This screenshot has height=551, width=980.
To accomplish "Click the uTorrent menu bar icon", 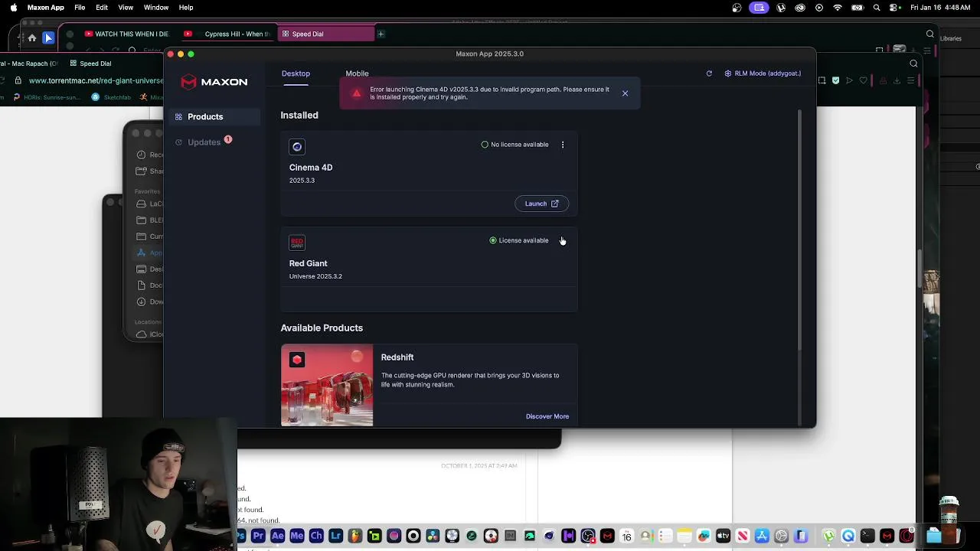I will pyautogui.click(x=781, y=8).
